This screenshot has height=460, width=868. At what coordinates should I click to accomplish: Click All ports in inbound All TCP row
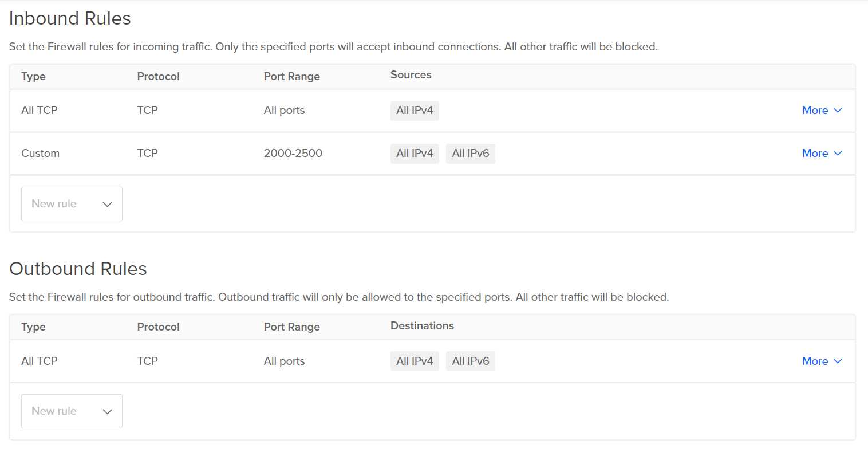(284, 111)
